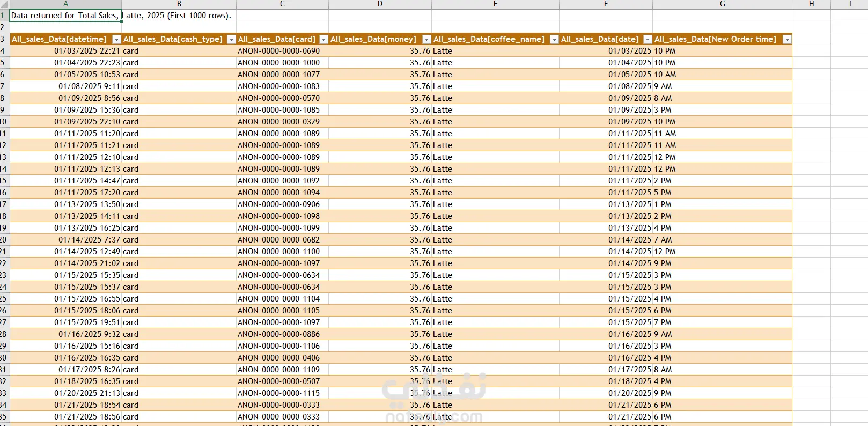Viewport: 868px width, 426px height.
Task: Select column H header
Action: click(812, 4)
